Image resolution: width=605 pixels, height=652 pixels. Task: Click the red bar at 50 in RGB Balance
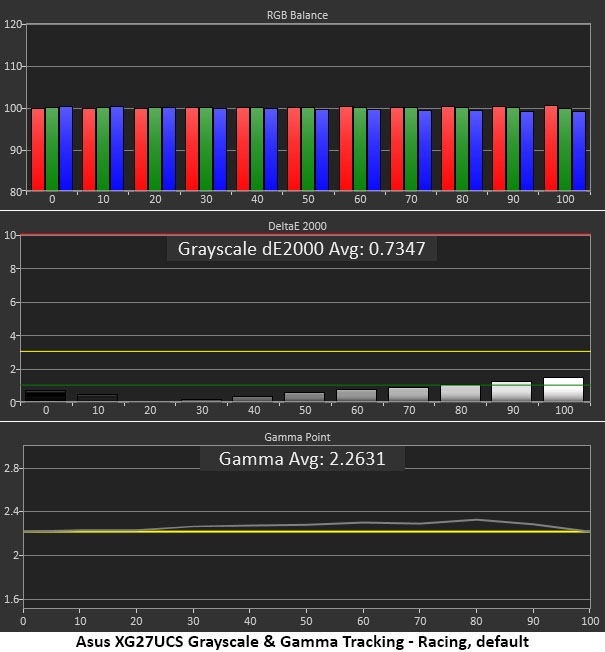(x=294, y=149)
